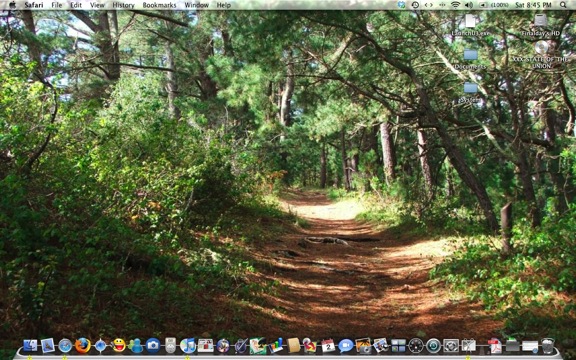Launch iTunes from the Dock

click(188, 346)
